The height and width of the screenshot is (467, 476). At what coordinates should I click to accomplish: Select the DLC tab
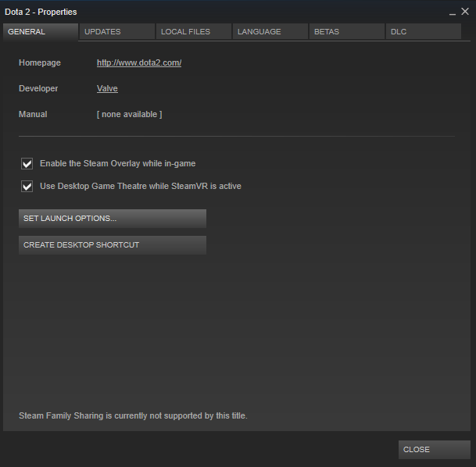(x=424, y=31)
